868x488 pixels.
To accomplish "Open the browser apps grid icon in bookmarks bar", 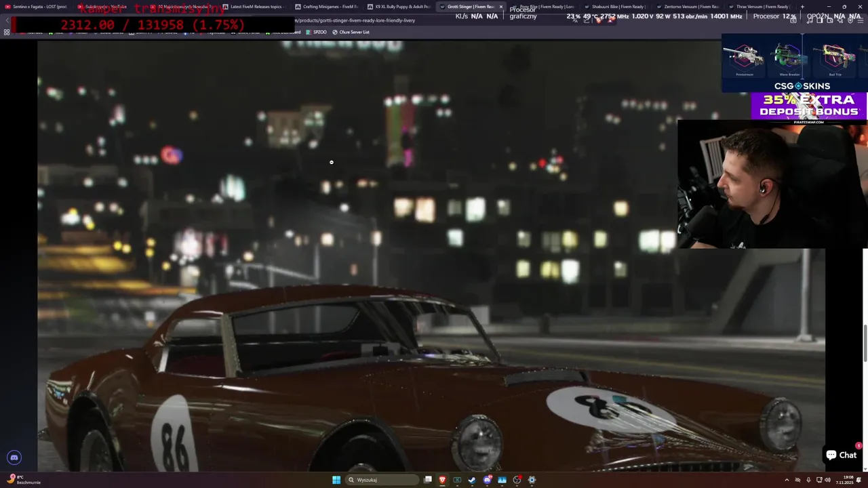I will click(7, 32).
